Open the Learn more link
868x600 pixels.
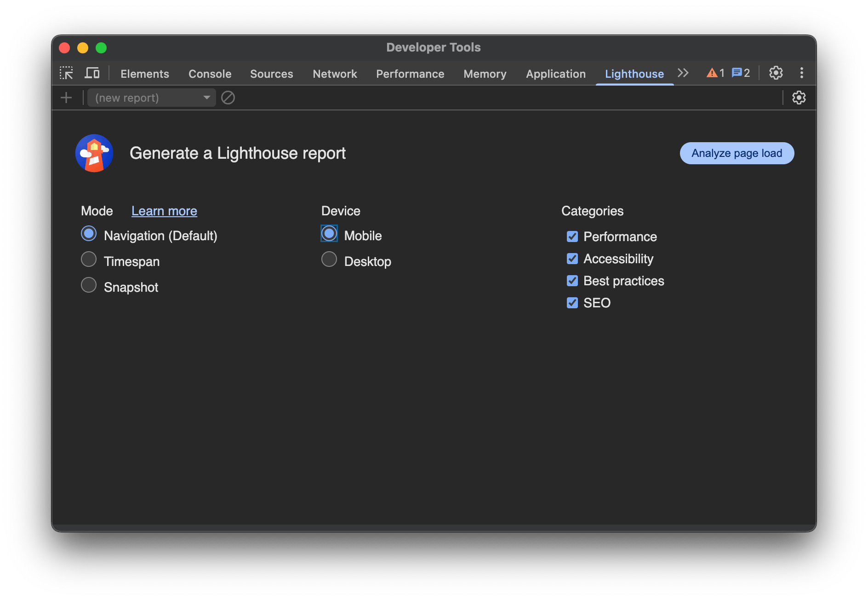pyautogui.click(x=164, y=211)
